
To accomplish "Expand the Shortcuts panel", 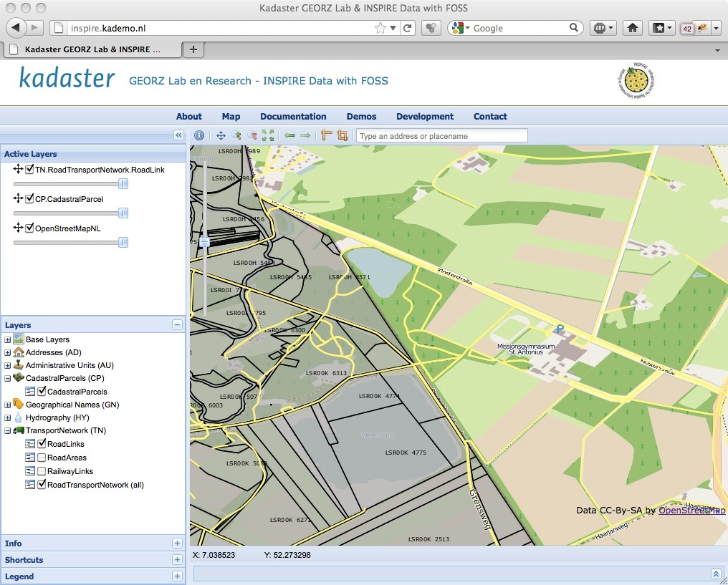I will point(177,560).
